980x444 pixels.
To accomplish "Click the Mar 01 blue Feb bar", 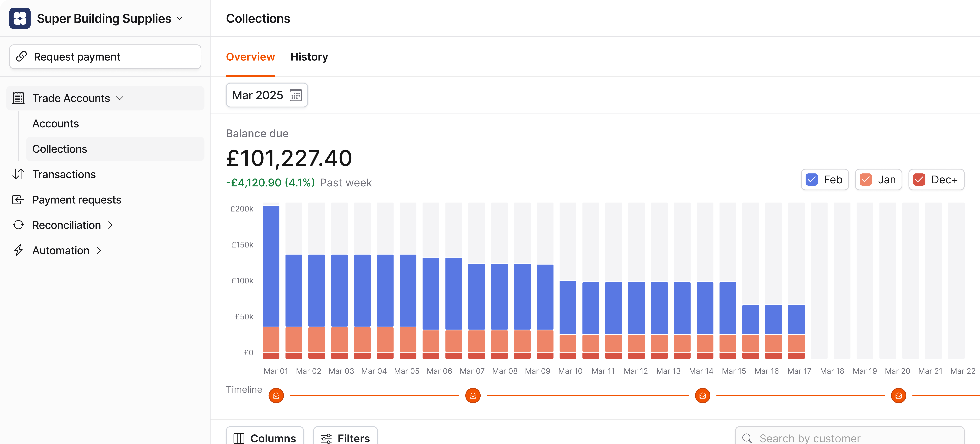I will tap(271, 266).
